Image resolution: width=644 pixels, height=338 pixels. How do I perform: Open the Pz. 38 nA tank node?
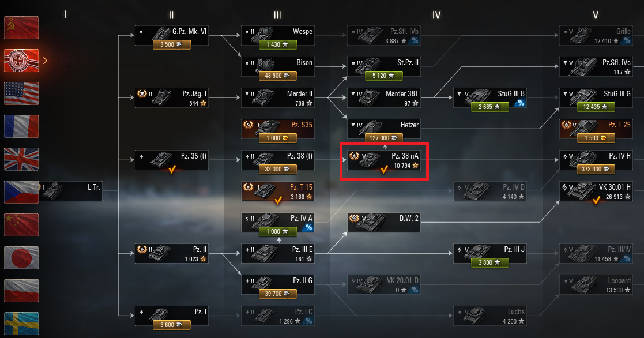coord(384,160)
